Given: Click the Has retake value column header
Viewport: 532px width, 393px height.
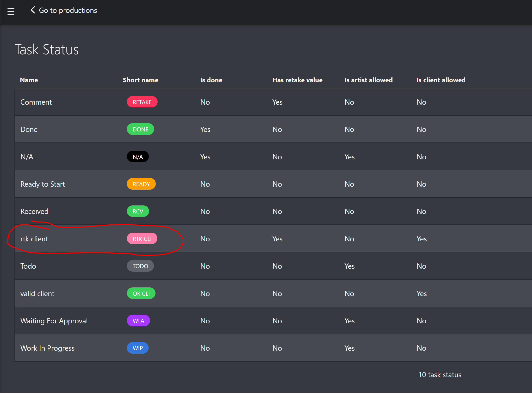Looking at the screenshot, I should (297, 80).
